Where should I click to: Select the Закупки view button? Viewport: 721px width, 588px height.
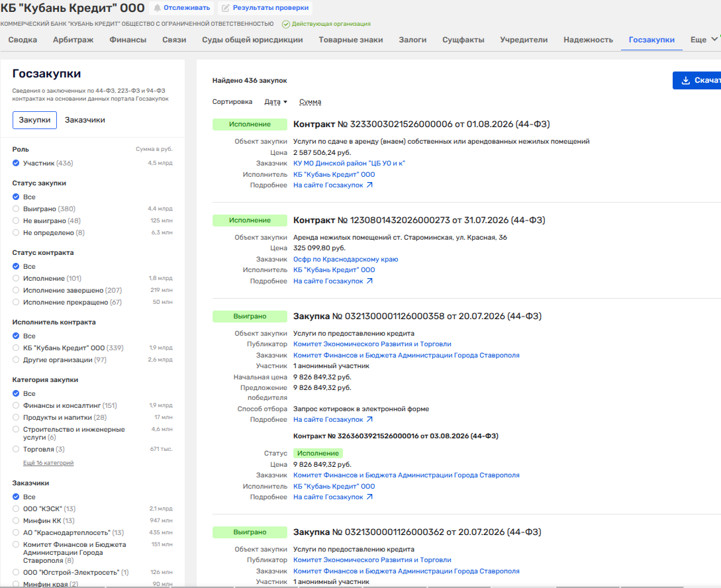click(34, 120)
